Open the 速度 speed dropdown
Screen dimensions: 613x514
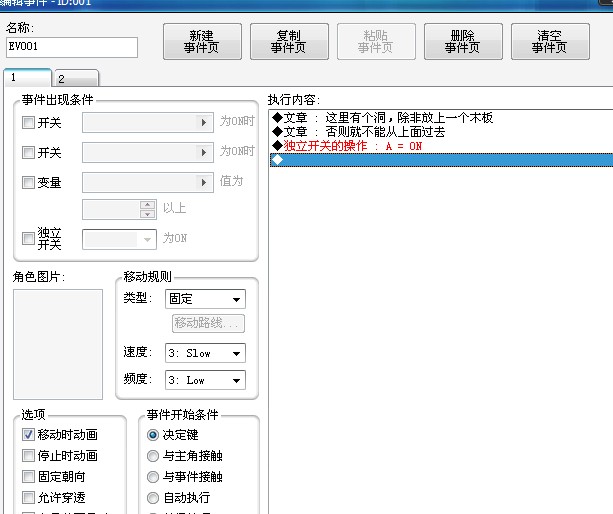pos(205,353)
